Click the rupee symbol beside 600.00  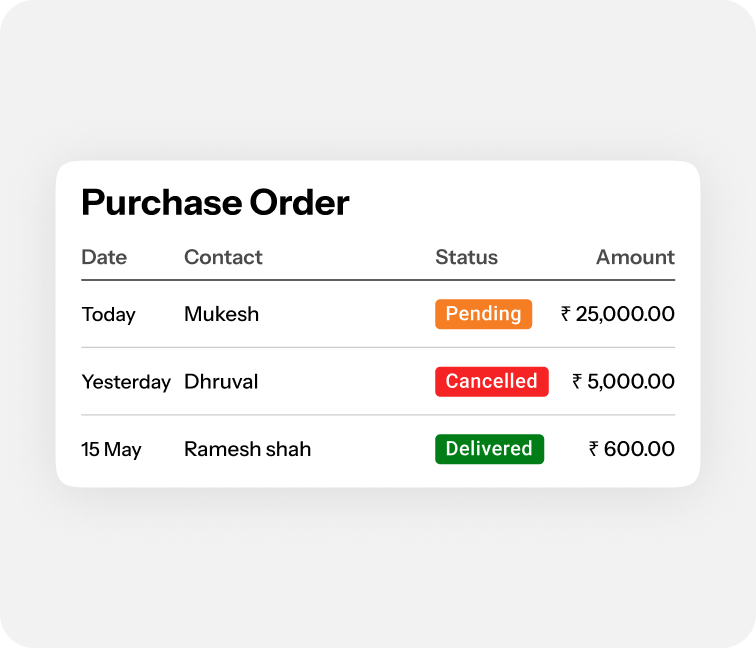[594, 449]
